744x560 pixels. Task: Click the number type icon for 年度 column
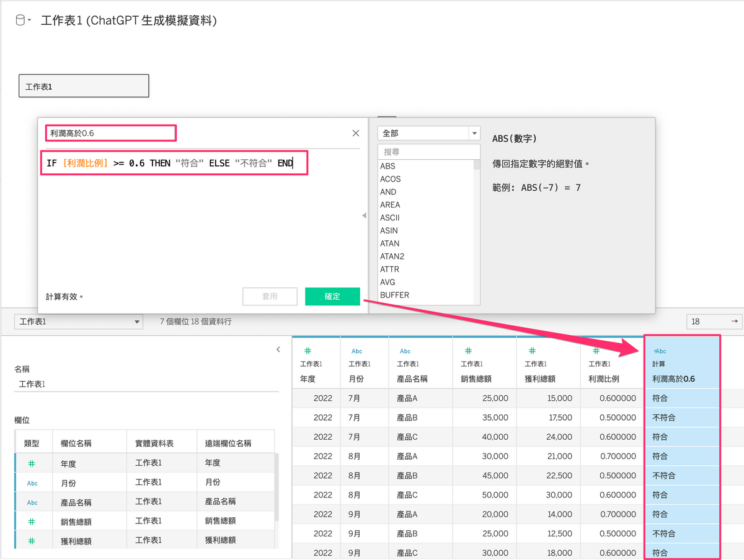coord(308,351)
